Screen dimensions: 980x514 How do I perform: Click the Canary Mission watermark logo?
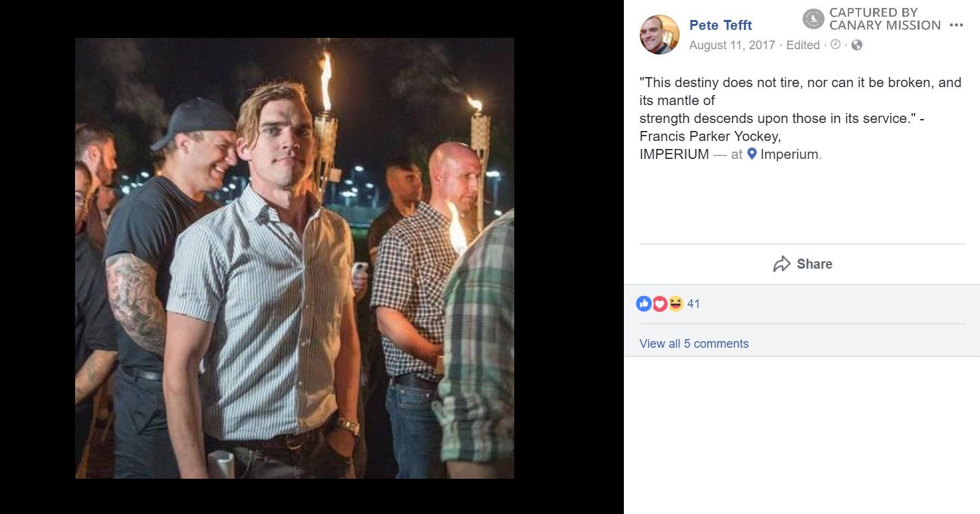tap(813, 19)
